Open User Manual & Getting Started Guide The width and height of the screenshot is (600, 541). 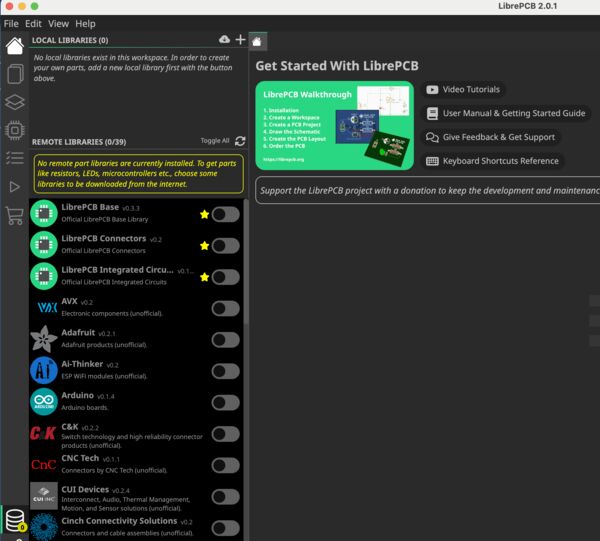506,113
